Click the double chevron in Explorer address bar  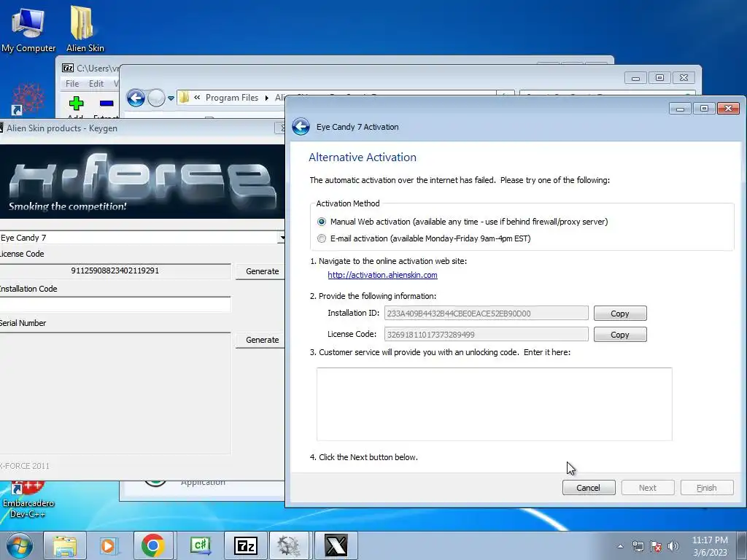pyautogui.click(x=197, y=97)
